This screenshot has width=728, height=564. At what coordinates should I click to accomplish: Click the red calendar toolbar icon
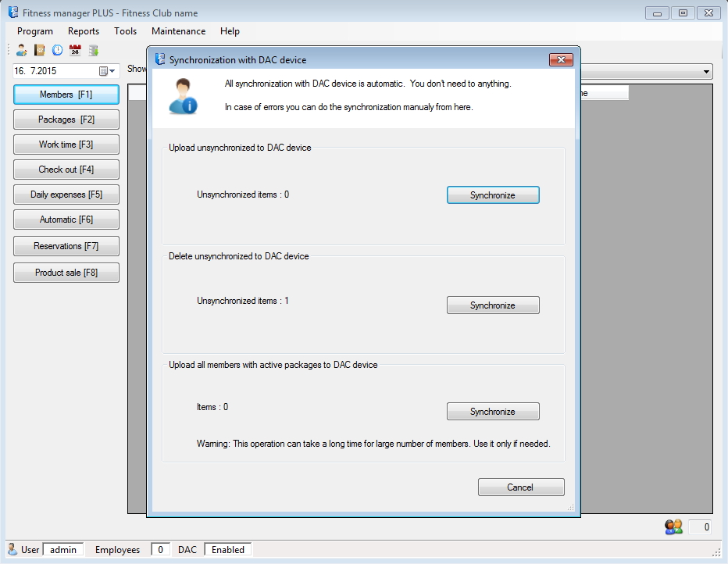pos(75,50)
